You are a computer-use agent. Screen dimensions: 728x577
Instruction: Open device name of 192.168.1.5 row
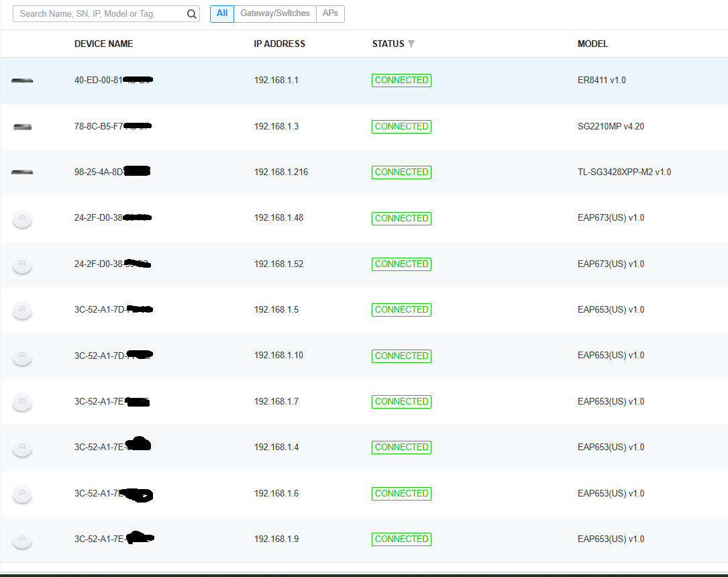coord(114,309)
